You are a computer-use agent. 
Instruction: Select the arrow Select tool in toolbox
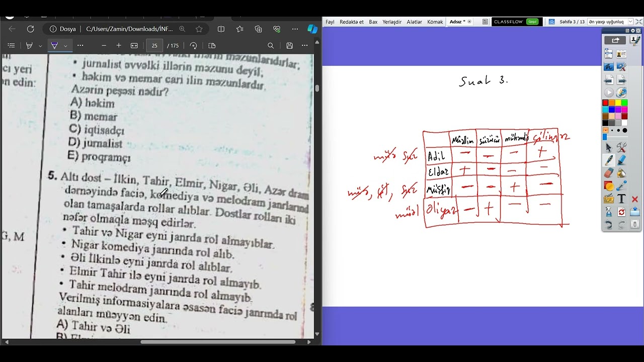point(609,147)
